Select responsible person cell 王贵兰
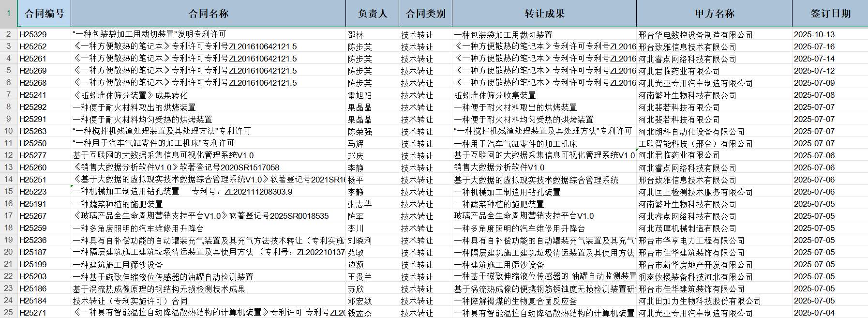The width and height of the screenshot is (868, 318). [373, 276]
